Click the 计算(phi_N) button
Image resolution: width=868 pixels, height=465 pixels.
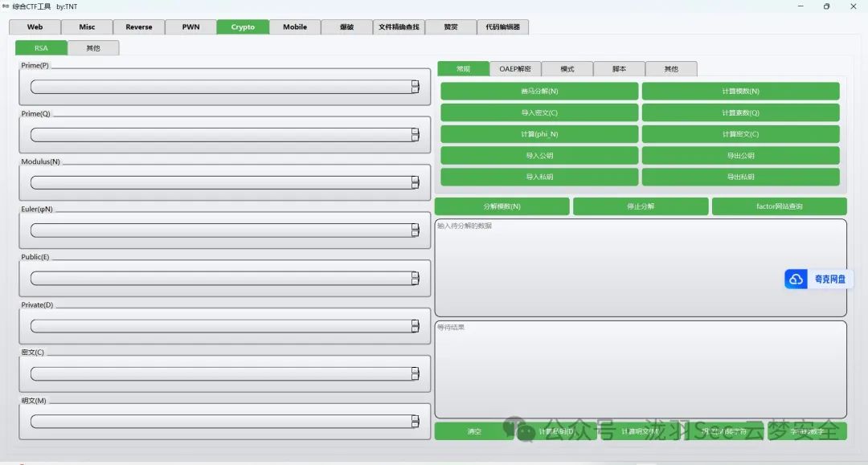540,134
